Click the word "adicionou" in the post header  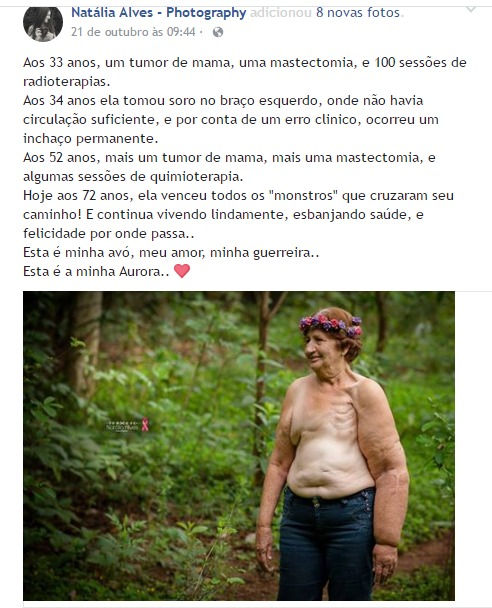[281, 13]
